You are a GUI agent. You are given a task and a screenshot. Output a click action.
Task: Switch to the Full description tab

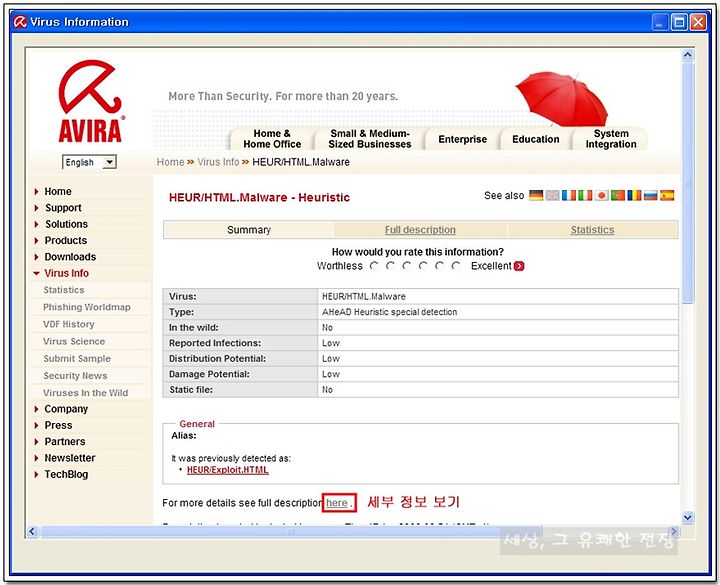pyautogui.click(x=420, y=230)
